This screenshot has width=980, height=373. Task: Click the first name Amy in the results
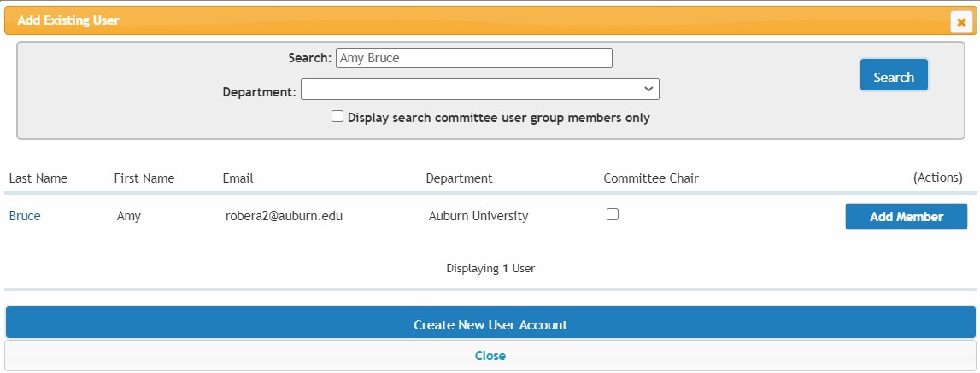(x=129, y=216)
